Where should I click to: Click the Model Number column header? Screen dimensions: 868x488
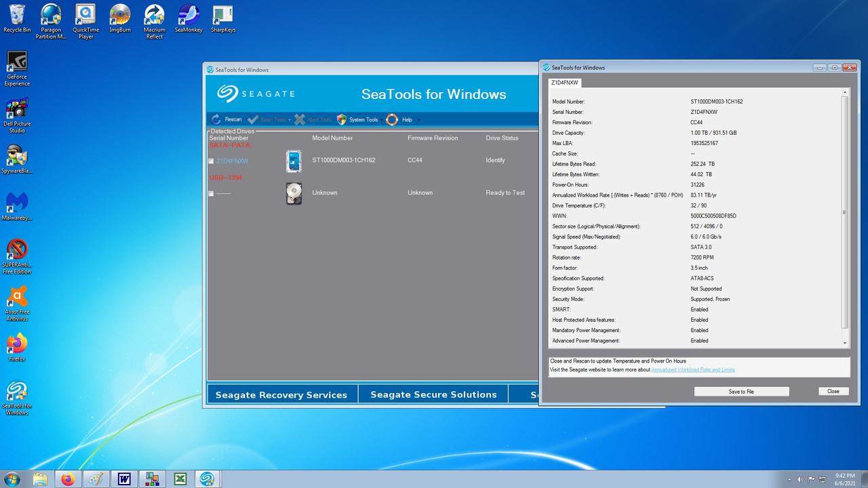pyautogui.click(x=332, y=138)
